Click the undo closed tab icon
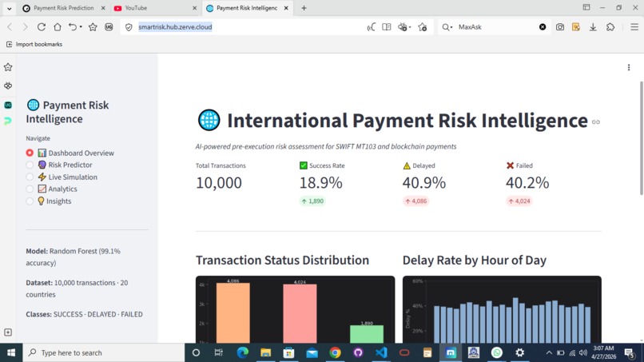The width and height of the screenshot is (644, 362). (72, 27)
